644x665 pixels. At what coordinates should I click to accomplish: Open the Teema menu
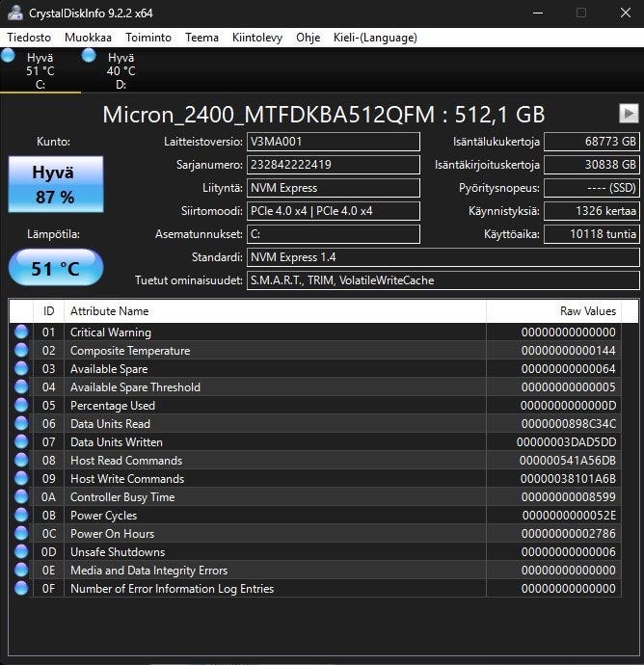click(201, 38)
